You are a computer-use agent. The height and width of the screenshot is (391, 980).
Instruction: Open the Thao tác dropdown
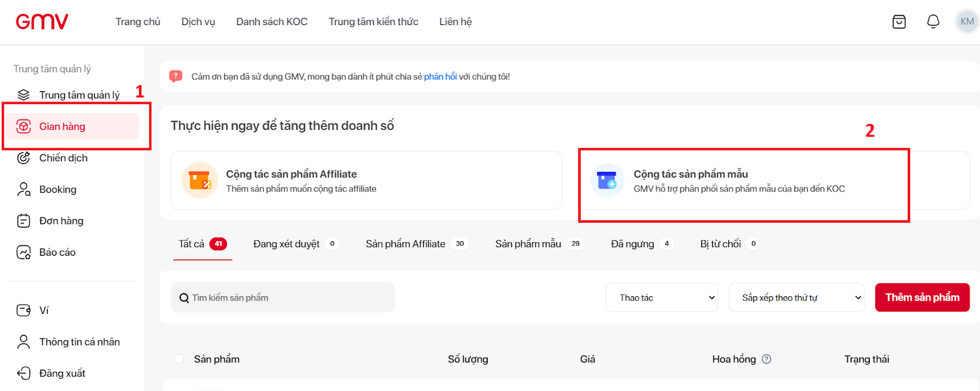tap(661, 297)
